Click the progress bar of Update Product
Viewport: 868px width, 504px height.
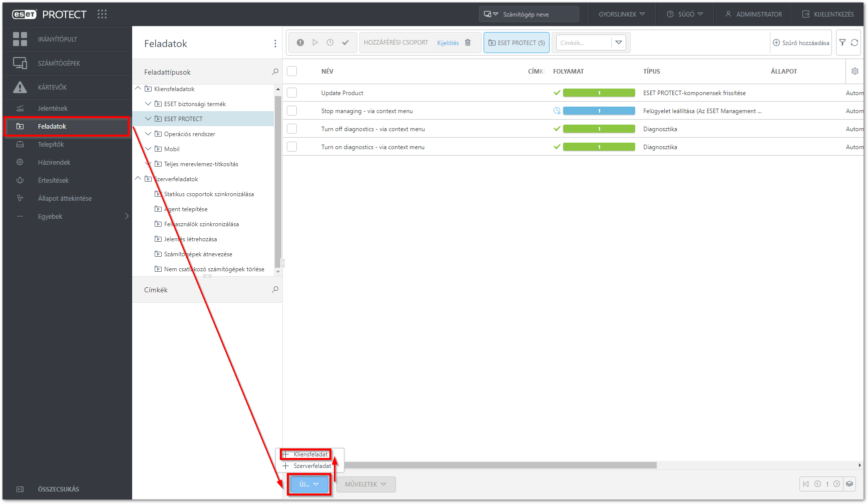(x=599, y=93)
